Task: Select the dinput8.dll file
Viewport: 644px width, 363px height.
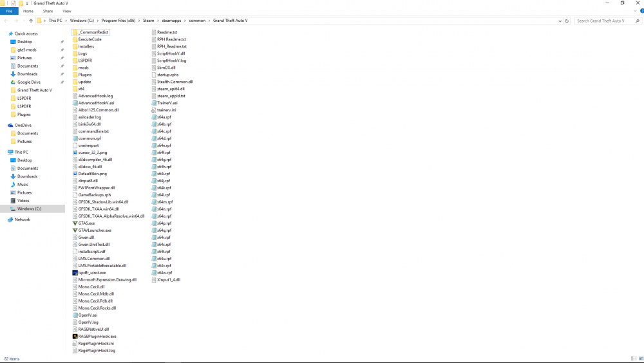Action: click(x=88, y=181)
